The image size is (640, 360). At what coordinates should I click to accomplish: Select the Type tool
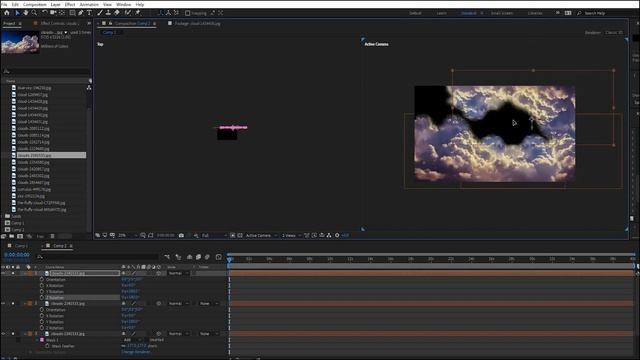[x=89, y=13]
